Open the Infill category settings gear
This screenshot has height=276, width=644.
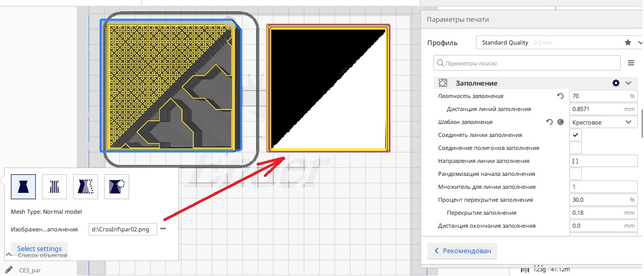tap(616, 83)
